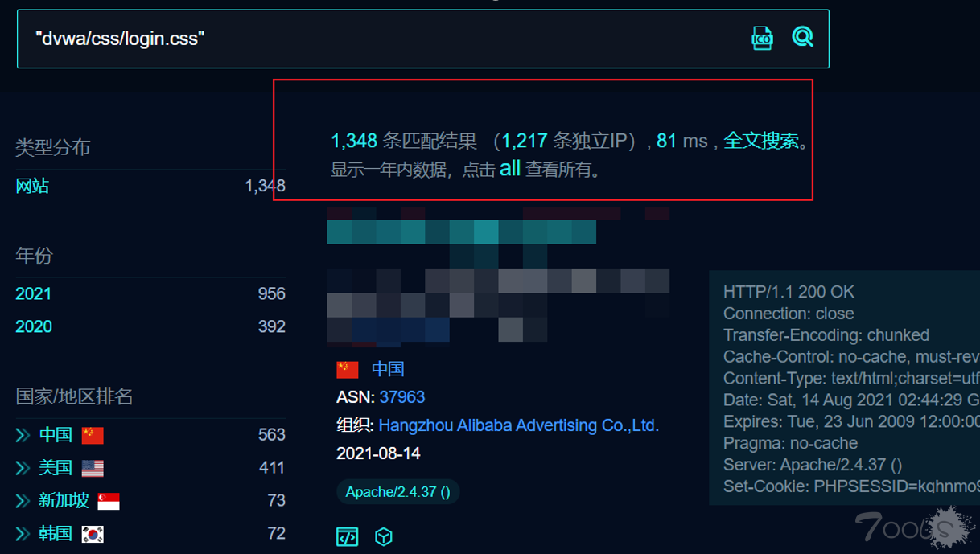Click the China flag in the result card

[348, 370]
